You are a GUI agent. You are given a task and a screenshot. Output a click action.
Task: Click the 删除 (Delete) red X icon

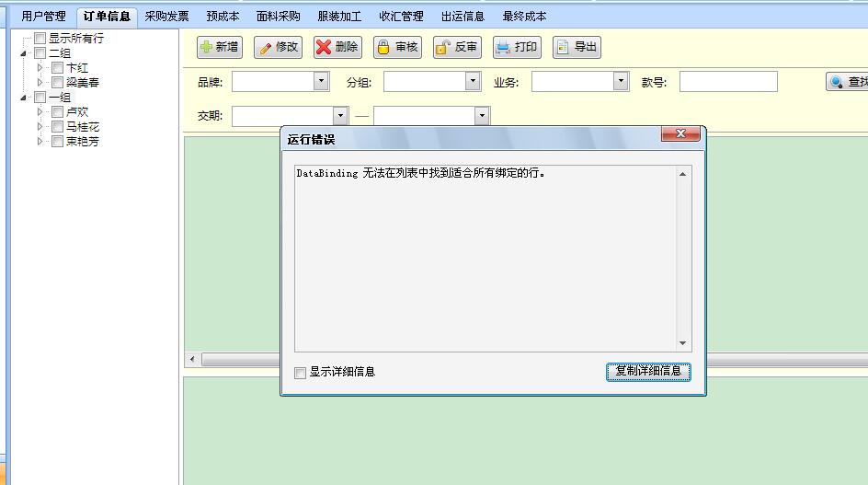click(324, 47)
